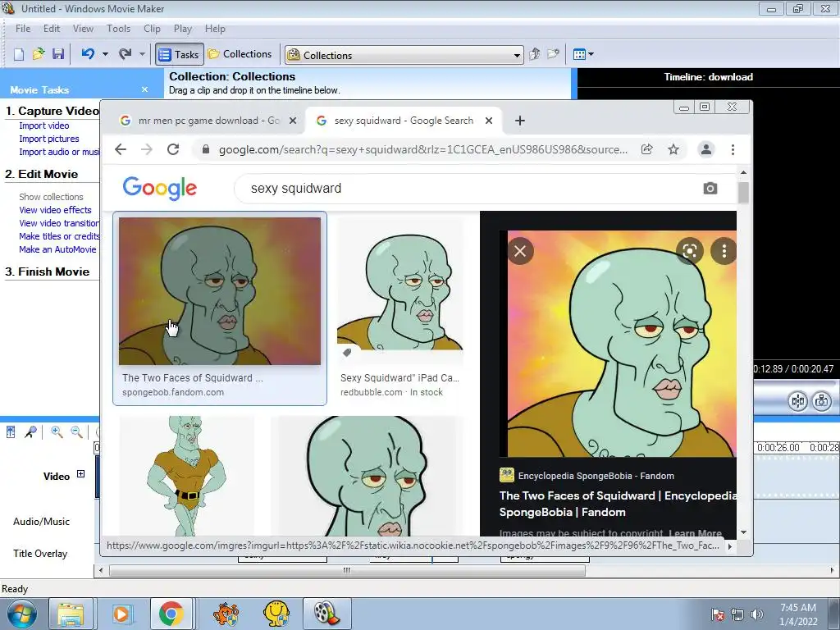Viewport: 840px width, 630px height.
Task: Expand the Video track in the timeline
Action: [81, 473]
